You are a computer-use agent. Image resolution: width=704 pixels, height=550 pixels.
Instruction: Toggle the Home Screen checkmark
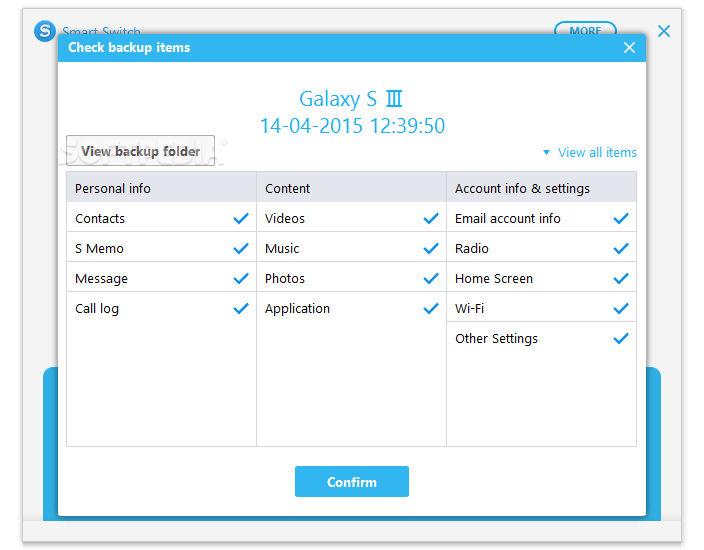[621, 279]
